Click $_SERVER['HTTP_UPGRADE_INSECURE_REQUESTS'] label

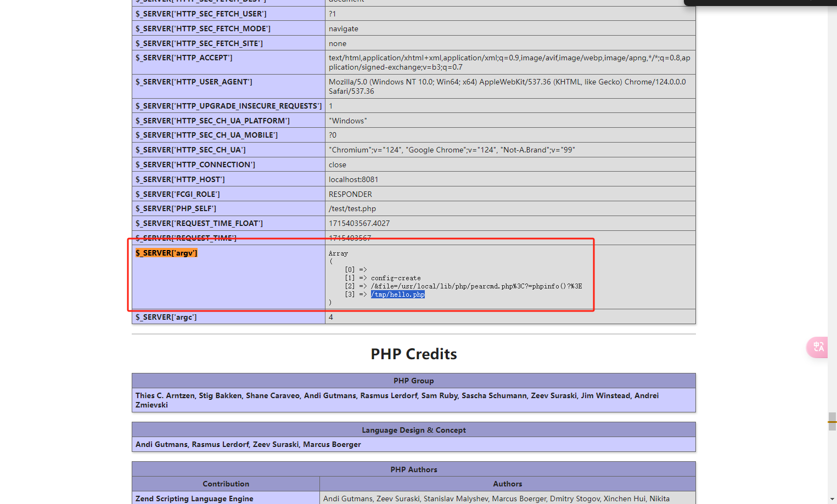coord(228,106)
